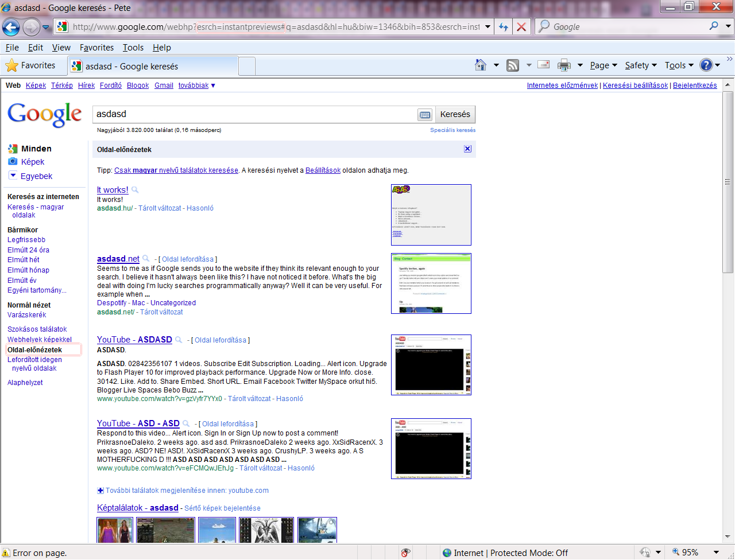Open the további­ak dropdown link
The image size is (735, 560).
coord(197,85)
